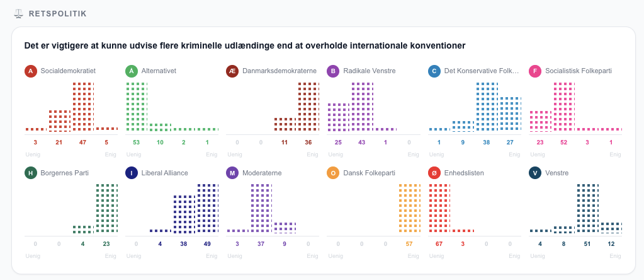Click the value 67 under Enhedslisten

(x=439, y=244)
